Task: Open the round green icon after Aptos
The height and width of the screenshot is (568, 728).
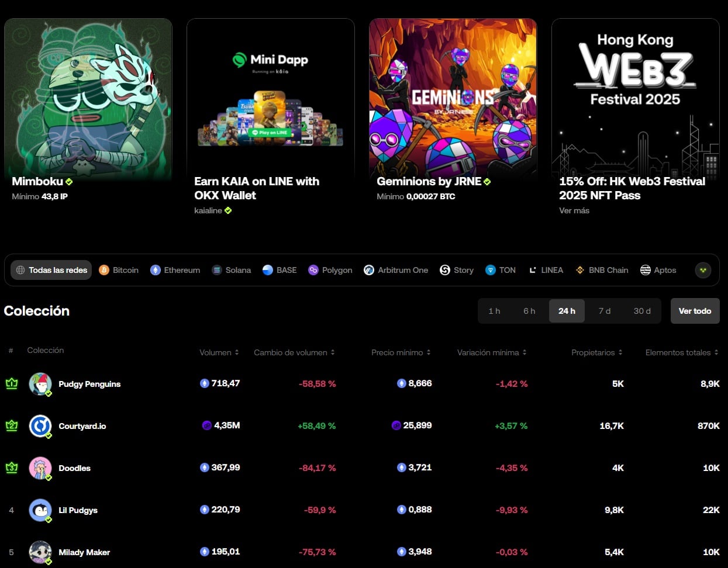Action: 703,270
